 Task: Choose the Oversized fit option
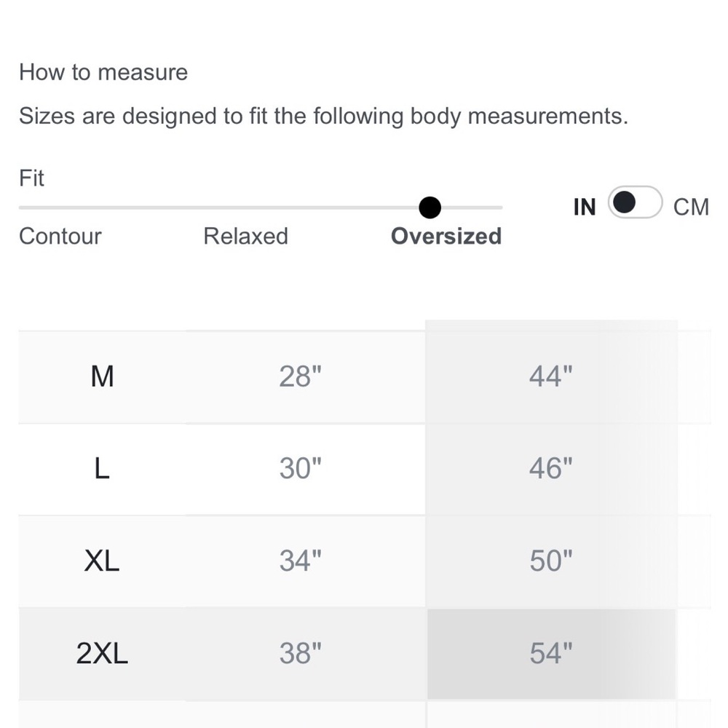pyautogui.click(x=446, y=237)
